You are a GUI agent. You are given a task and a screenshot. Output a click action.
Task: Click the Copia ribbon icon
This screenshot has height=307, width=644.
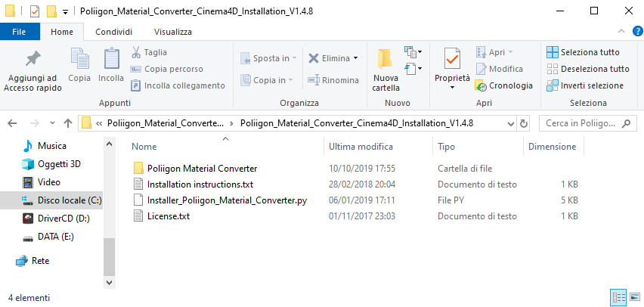click(x=79, y=65)
